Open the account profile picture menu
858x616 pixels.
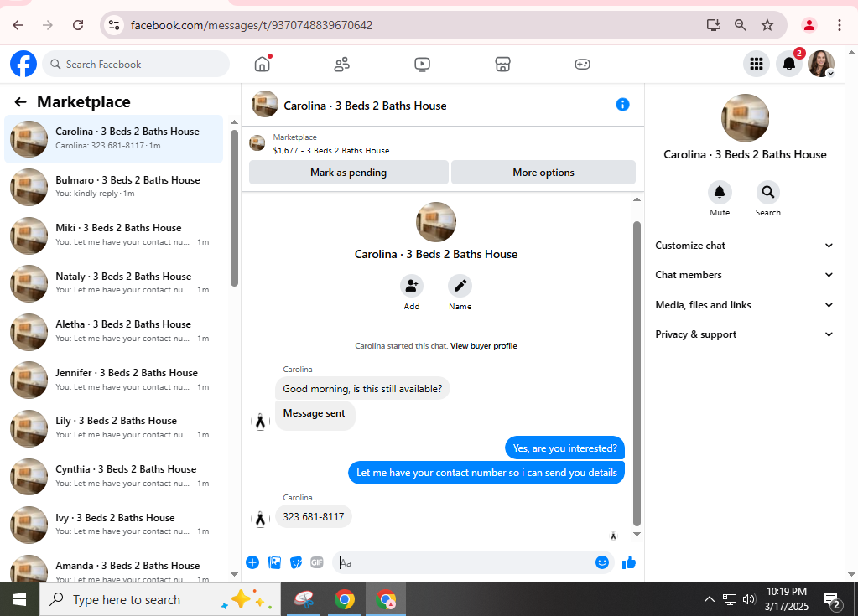pyautogui.click(x=821, y=64)
